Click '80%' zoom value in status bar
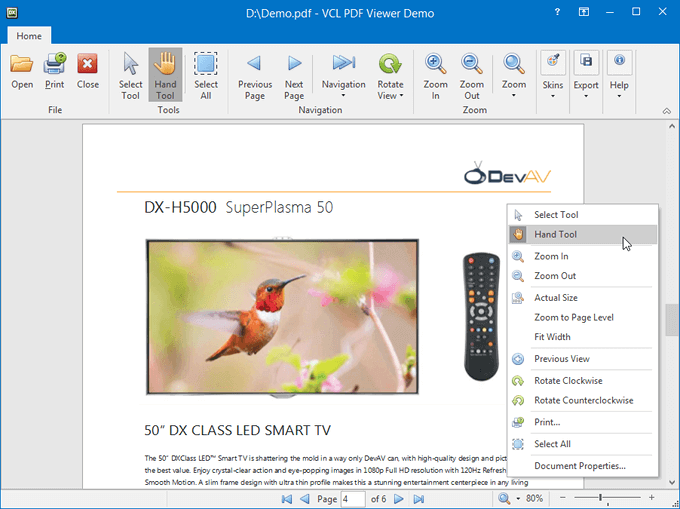The height and width of the screenshot is (509, 680). click(x=534, y=498)
